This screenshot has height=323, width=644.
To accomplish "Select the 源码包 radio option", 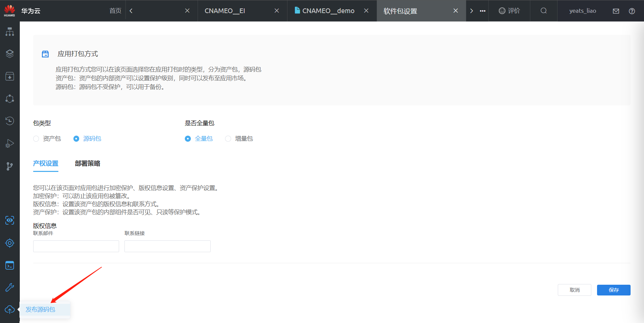I will 76,139.
